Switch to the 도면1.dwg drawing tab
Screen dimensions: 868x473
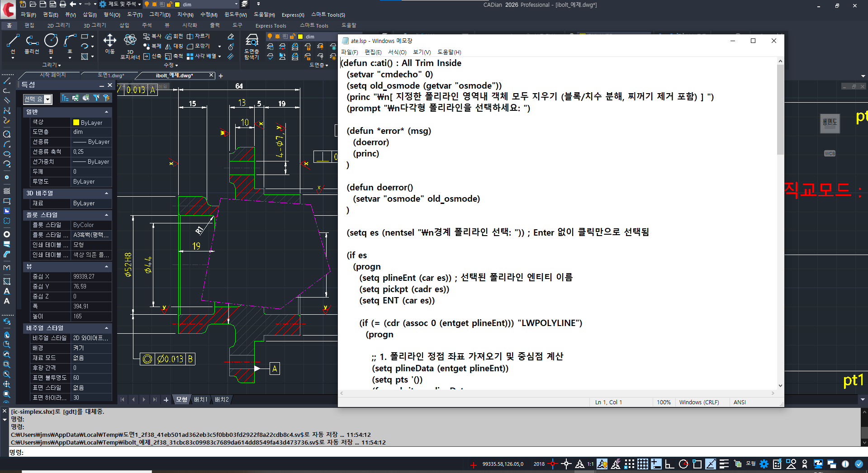coord(110,76)
